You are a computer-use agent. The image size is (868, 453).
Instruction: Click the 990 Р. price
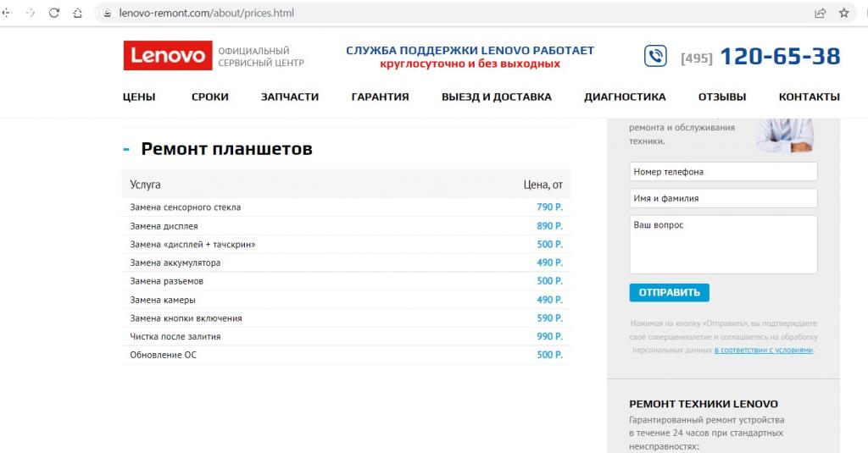(x=549, y=336)
